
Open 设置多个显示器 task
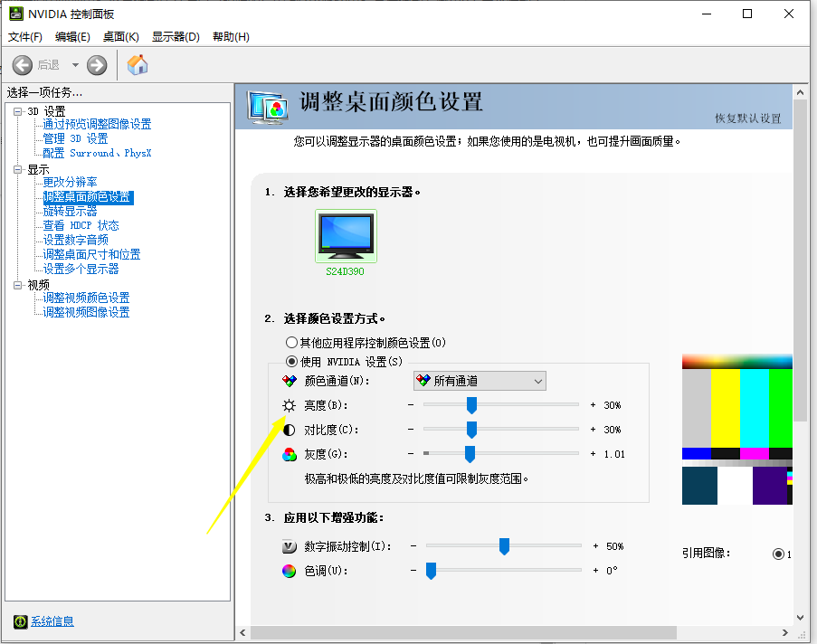[x=81, y=269]
